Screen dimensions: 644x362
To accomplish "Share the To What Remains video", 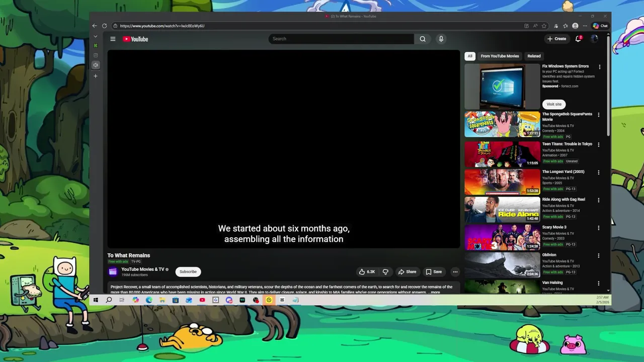I will coord(407,271).
